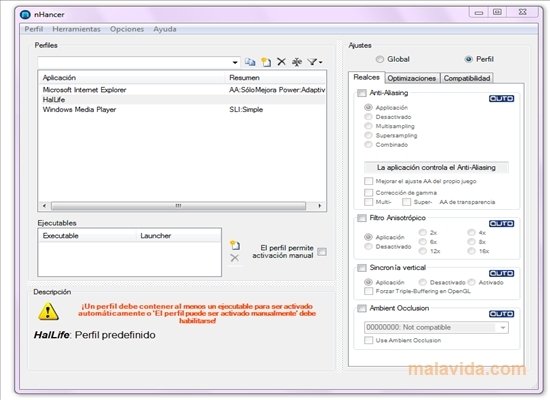Open the Herramientas menu
This screenshot has width=550, height=400.
76,29
